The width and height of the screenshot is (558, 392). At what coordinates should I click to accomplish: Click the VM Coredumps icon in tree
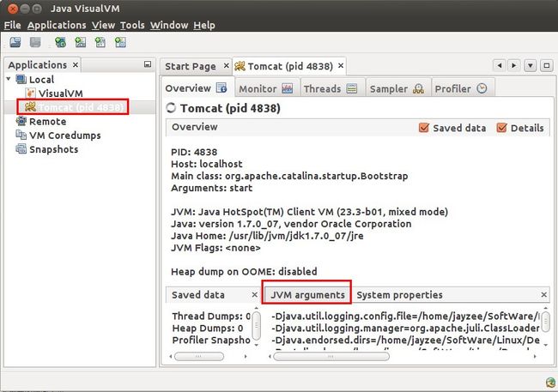(21, 136)
